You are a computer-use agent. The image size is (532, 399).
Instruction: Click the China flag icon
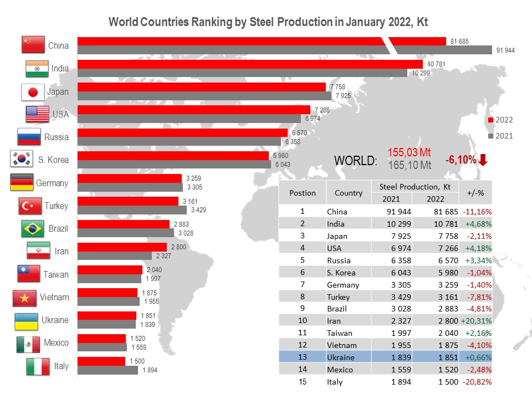[x=33, y=44]
